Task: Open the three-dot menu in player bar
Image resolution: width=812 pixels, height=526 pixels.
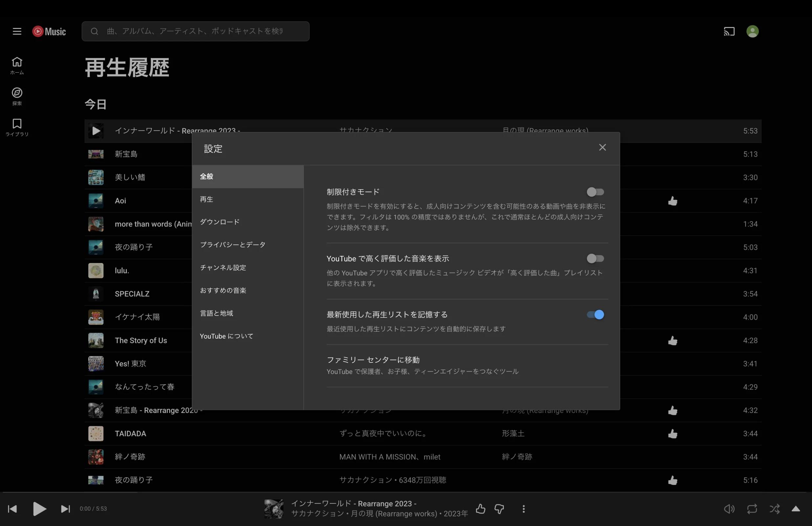Action: pos(523,509)
